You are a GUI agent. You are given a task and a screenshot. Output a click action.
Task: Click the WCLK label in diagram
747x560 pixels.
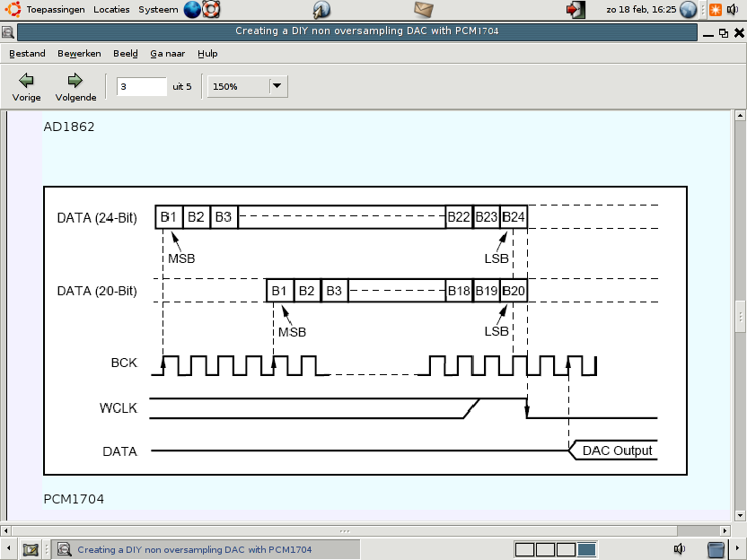[x=119, y=408]
